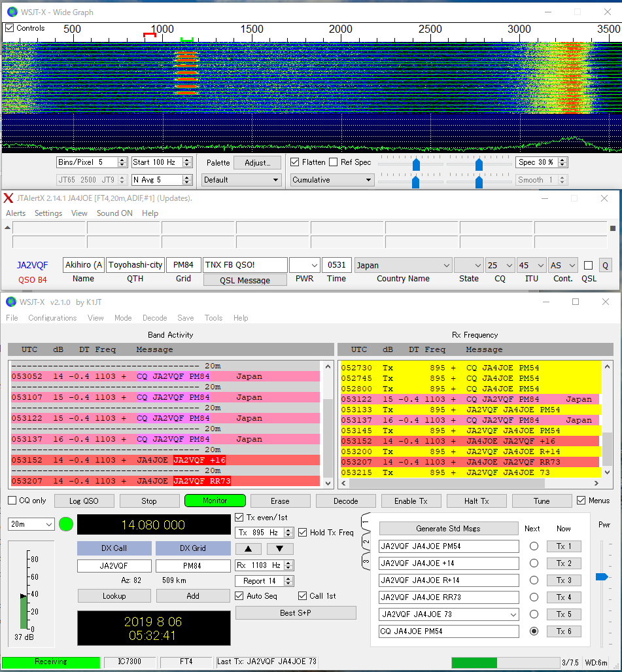Click the WSJT-X globe icon in title bar
622x672 pixels.
click(10, 302)
